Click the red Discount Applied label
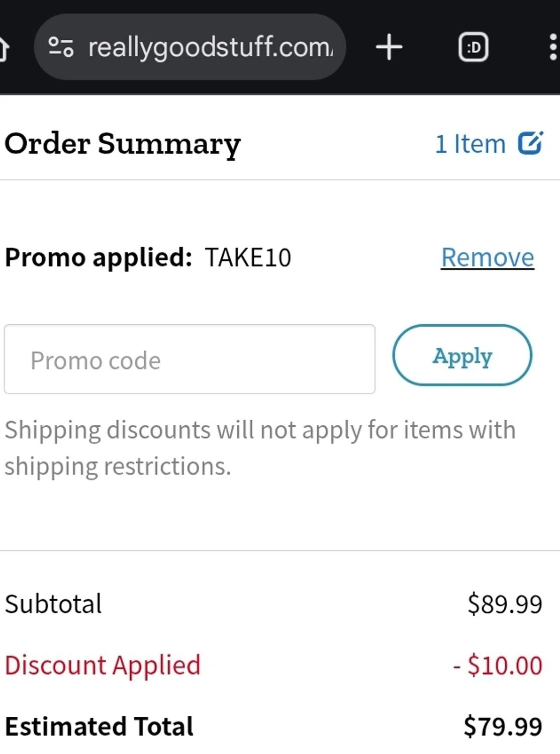The width and height of the screenshot is (560, 754). (103, 665)
